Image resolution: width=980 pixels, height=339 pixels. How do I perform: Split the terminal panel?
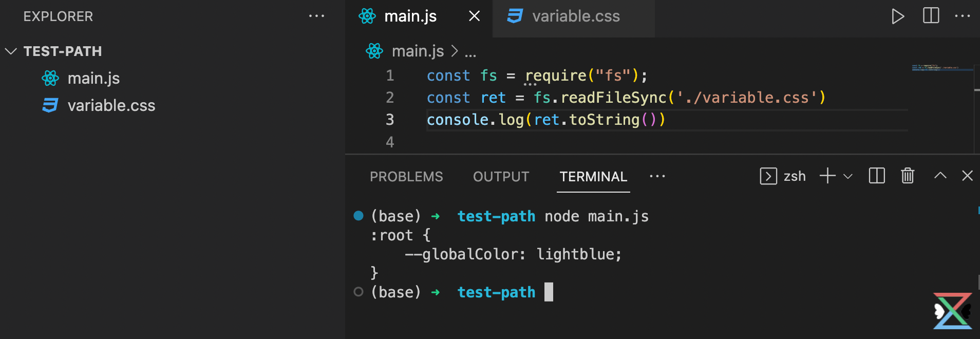tap(876, 176)
